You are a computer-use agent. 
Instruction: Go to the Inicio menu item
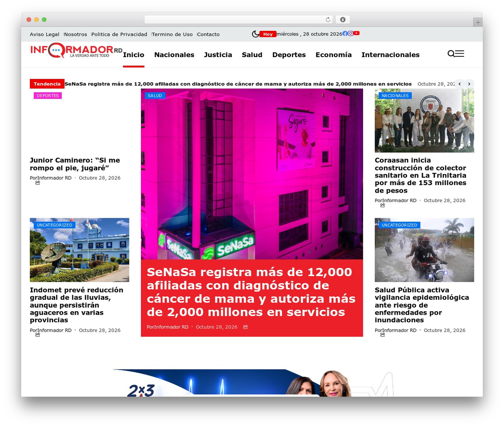click(133, 55)
